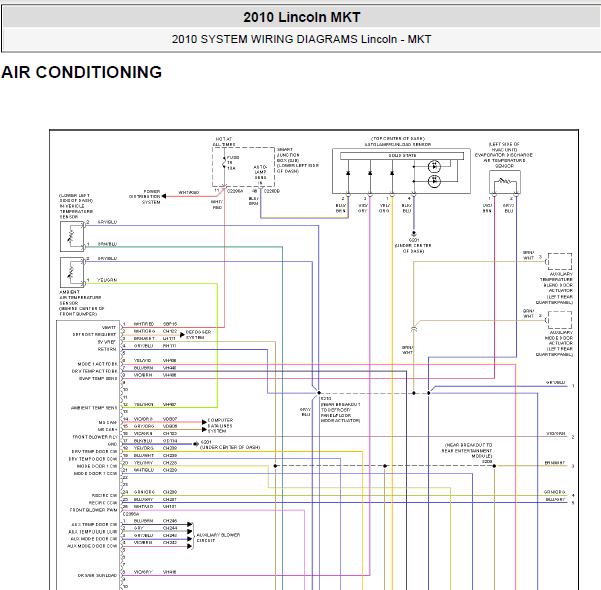Click the Auxiliary Temperature Blend Door Actuator dashed box
The height and width of the screenshot is (590, 601).
(560, 261)
